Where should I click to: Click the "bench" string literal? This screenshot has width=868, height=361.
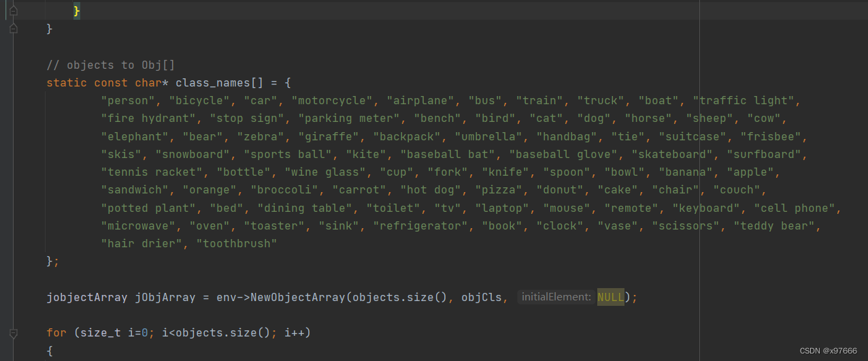click(x=437, y=119)
